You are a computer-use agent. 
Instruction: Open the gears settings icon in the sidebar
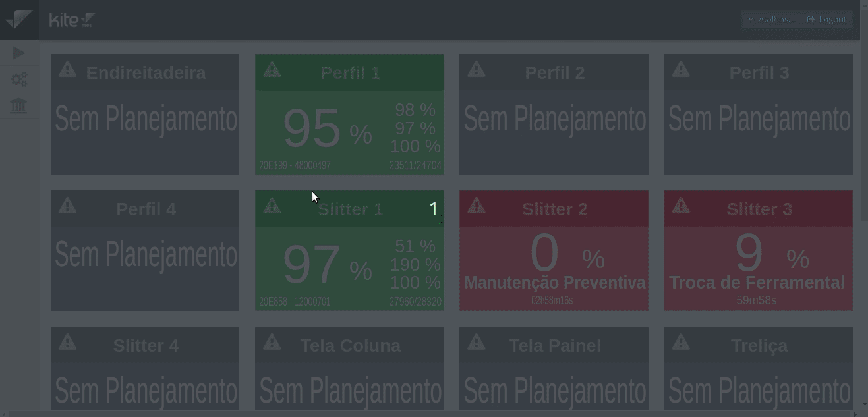(x=19, y=80)
